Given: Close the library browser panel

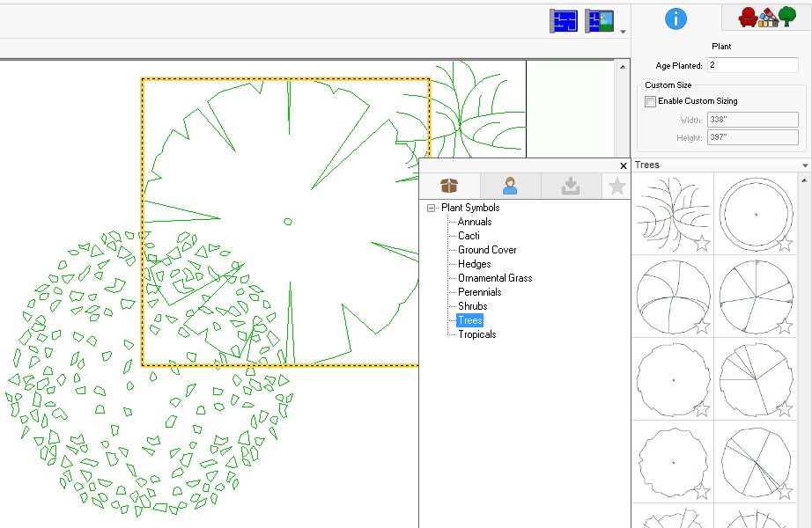Looking at the screenshot, I should click(x=624, y=165).
